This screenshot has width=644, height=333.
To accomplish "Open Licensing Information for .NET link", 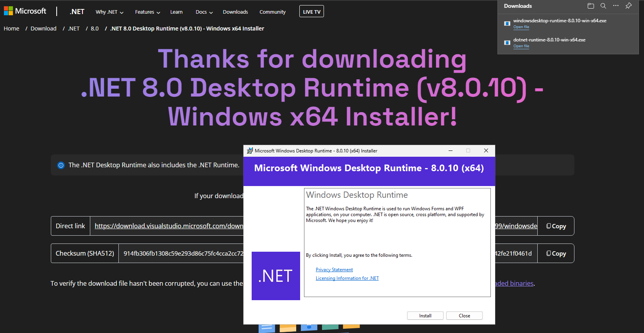I will 347,278.
